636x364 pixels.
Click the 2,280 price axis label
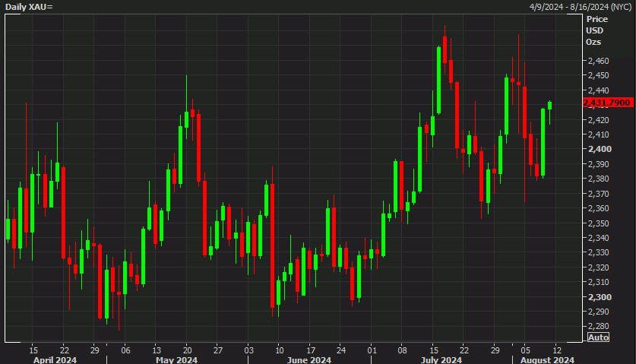tap(598, 327)
